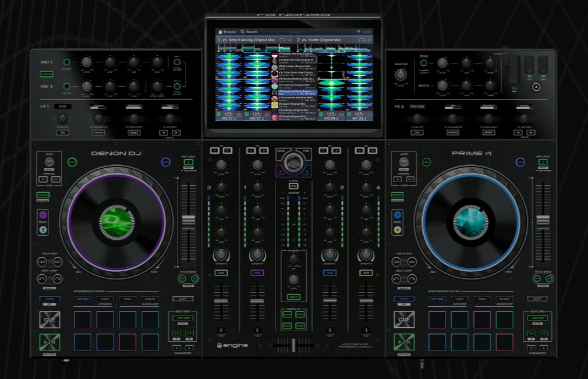Toggle left deck SYNC button
The height and width of the screenshot is (379, 588).
[x=49, y=299]
